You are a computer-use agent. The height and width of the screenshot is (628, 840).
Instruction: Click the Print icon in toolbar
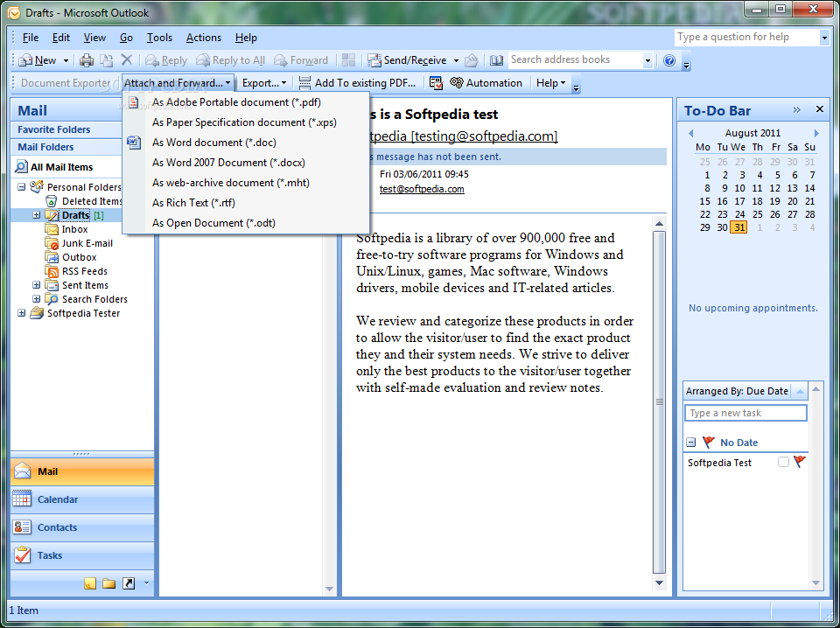coord(87,60)
